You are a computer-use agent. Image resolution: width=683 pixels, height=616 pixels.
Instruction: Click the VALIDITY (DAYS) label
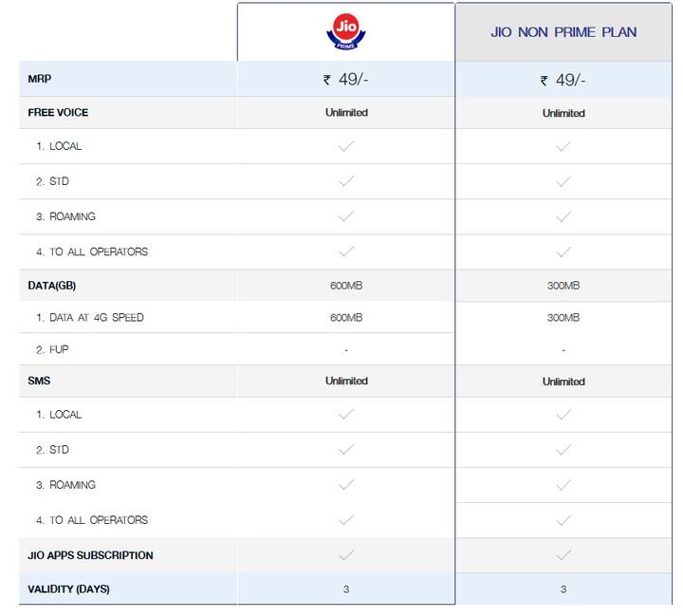[68, 589]
